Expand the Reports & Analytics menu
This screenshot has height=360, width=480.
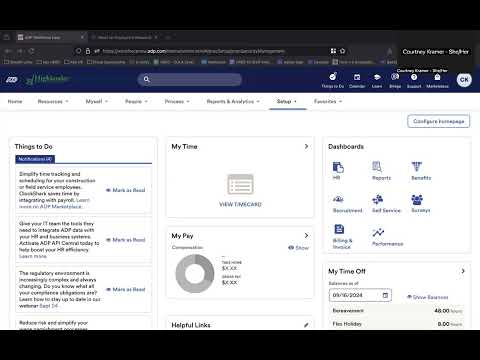(233, 101)
